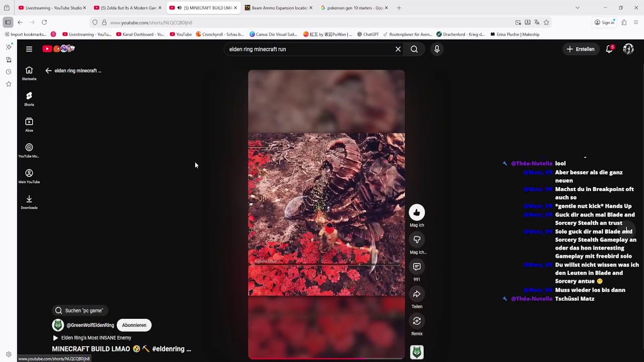Screen dimensions: 644x362
Task: Open a new browser tab
Action: point(399,8)
